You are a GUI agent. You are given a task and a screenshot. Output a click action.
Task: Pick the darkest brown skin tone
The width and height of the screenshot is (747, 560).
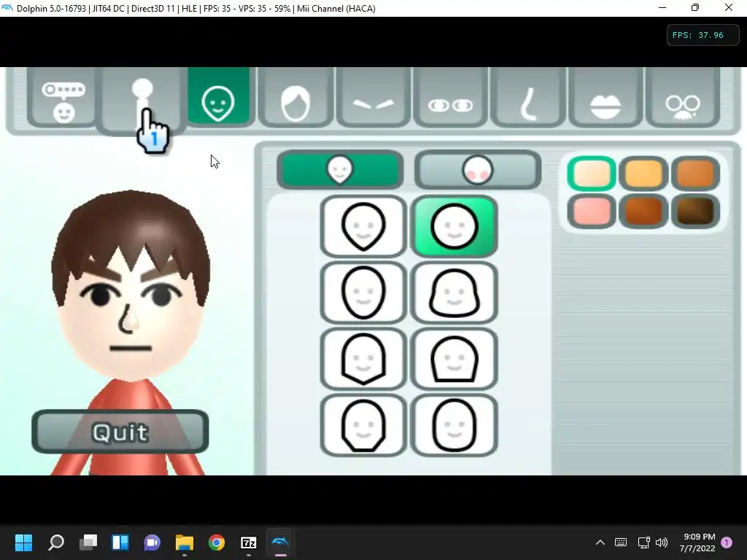click(695, 211)
